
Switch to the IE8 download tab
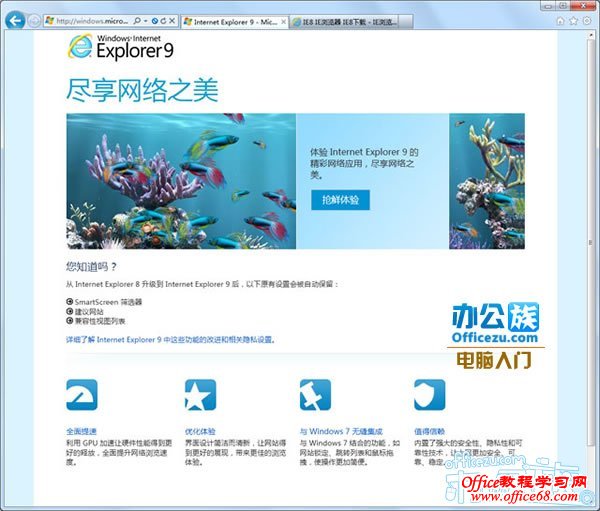[344, 22]
